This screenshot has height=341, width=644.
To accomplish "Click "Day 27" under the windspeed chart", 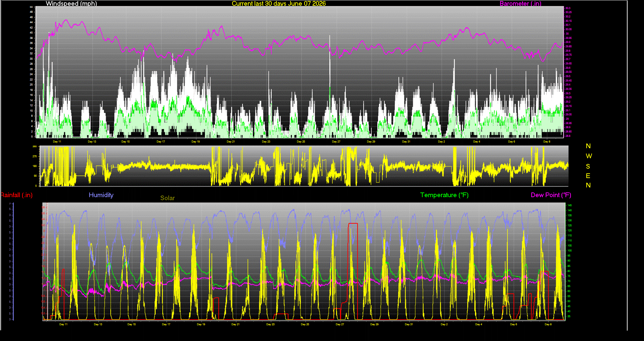I will pyautogui.click(x=336, y=142).
